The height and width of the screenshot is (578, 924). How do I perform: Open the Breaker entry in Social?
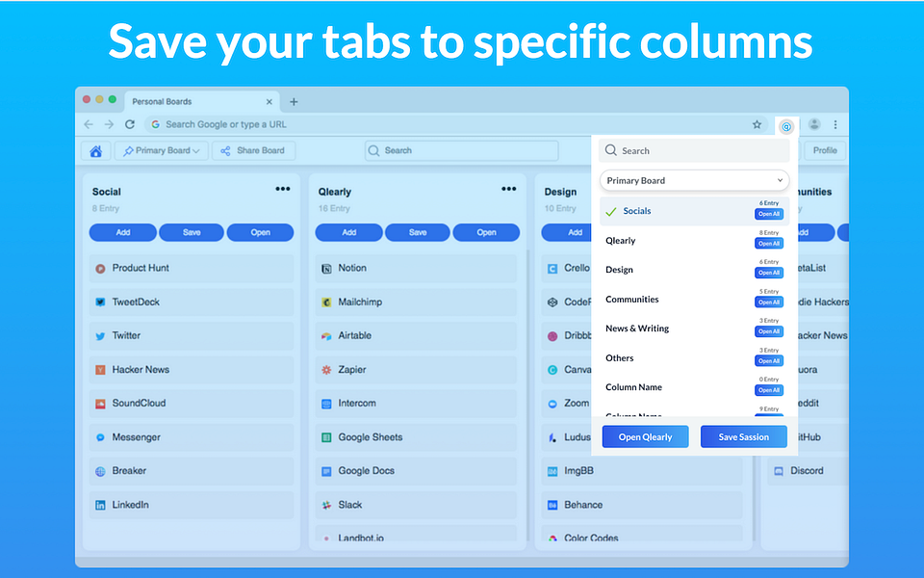coord(192,471)
